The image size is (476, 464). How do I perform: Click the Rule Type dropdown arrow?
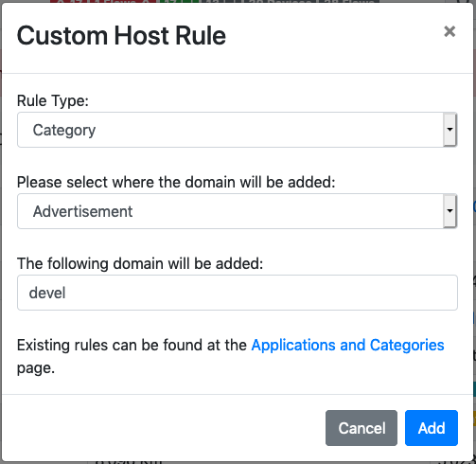pyautogui.click(x=450, y=130)
